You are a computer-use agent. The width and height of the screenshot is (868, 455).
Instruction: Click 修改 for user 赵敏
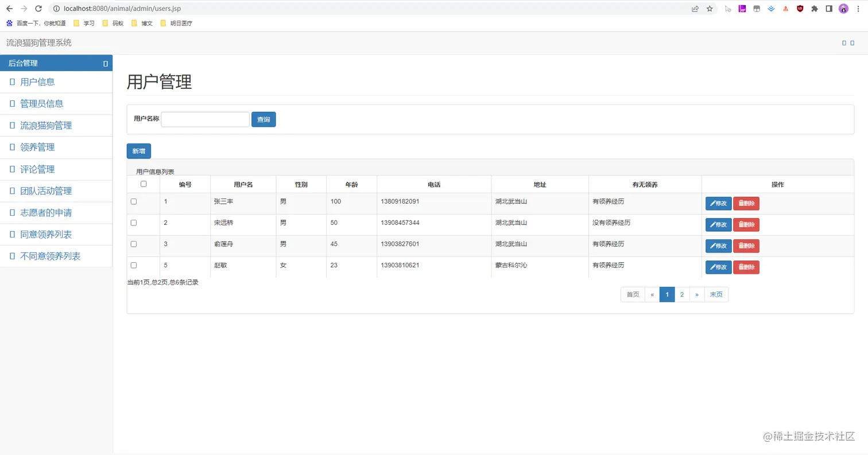(719, 267)
